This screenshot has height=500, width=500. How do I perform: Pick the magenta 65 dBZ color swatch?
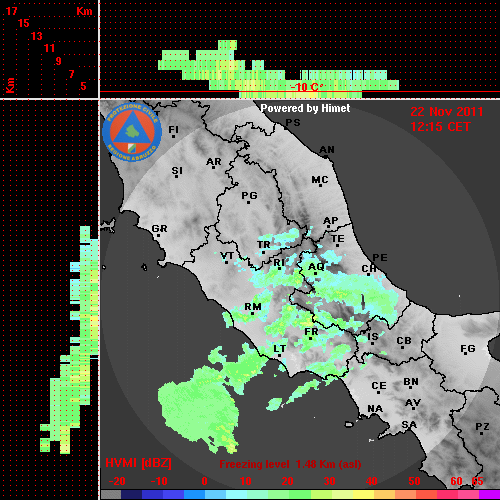[489, 495]
